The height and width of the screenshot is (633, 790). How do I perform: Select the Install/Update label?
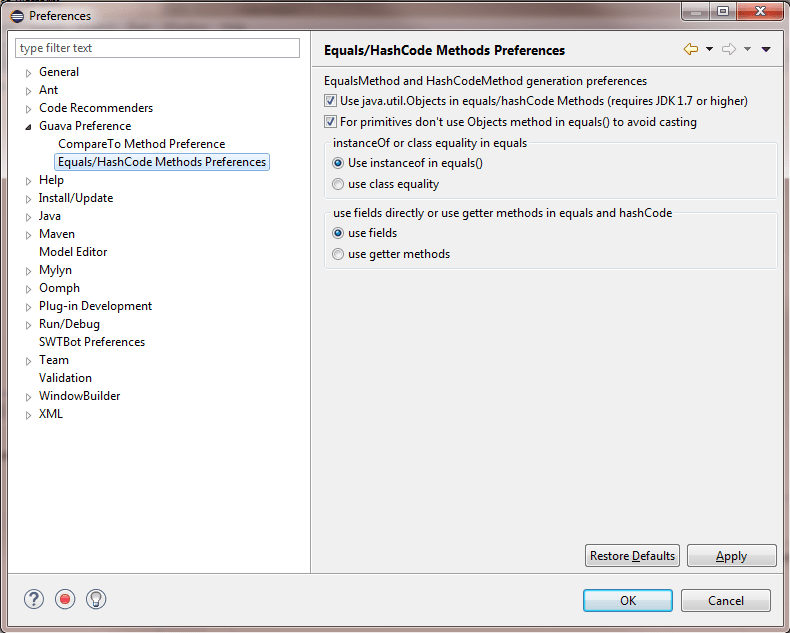click(x=76, y=198)
